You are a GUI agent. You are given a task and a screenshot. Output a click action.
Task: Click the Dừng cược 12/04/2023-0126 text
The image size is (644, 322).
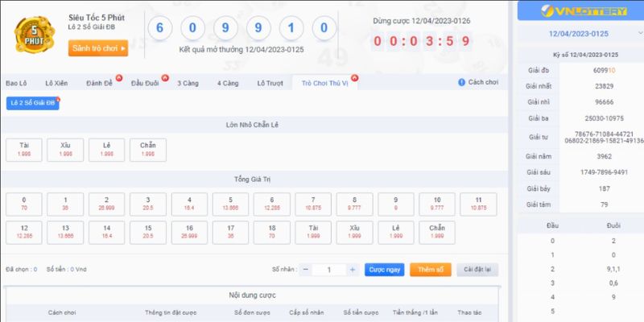pyautogui.click(x=422, y=21)
